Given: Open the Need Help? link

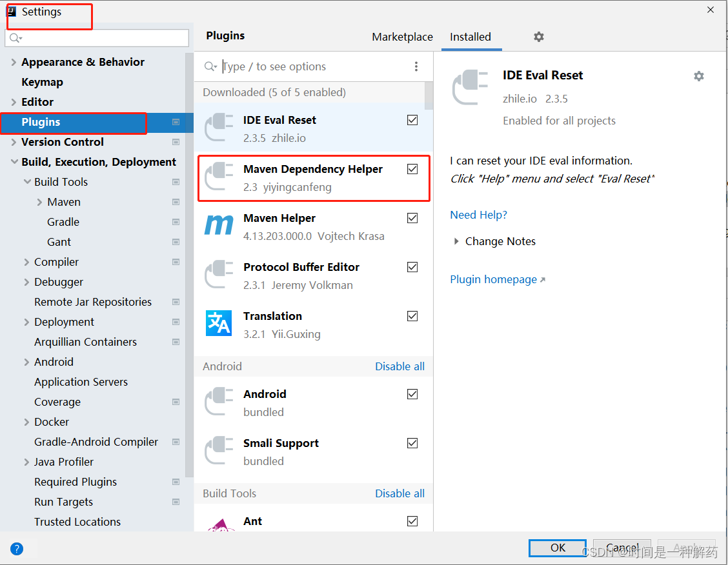Looking at the screenshot, I should [478, 215].
